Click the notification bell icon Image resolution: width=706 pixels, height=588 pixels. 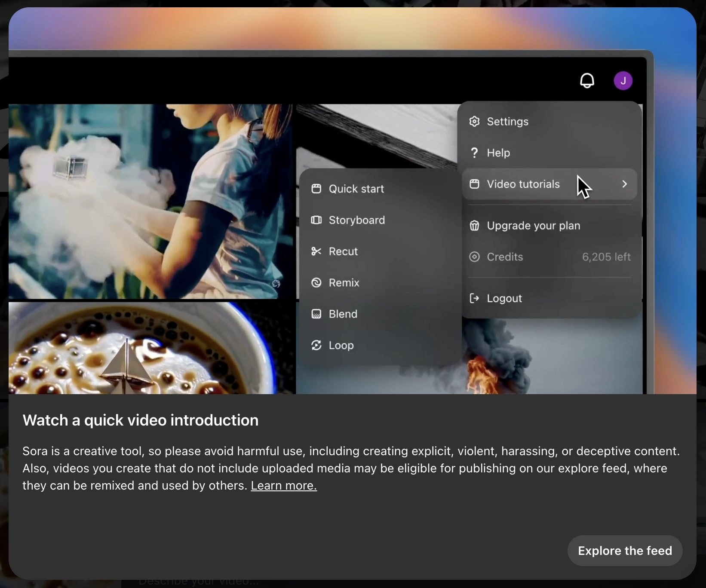click(587, 80)
